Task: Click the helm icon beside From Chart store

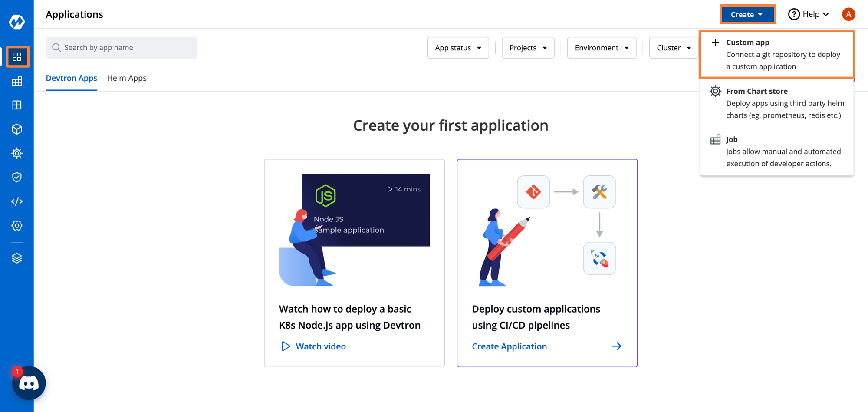Action: coord(715,91)
